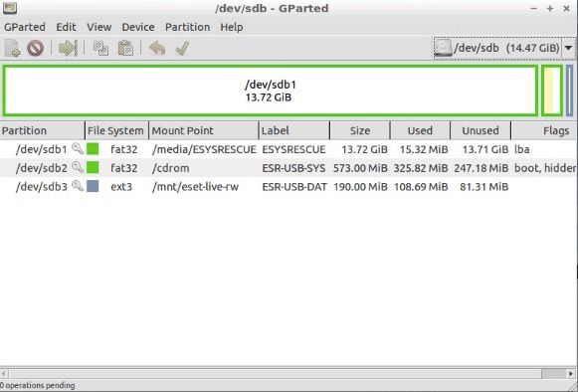
Task: Click the boot, hidden flags cell
Action: (x=545, y=168)
